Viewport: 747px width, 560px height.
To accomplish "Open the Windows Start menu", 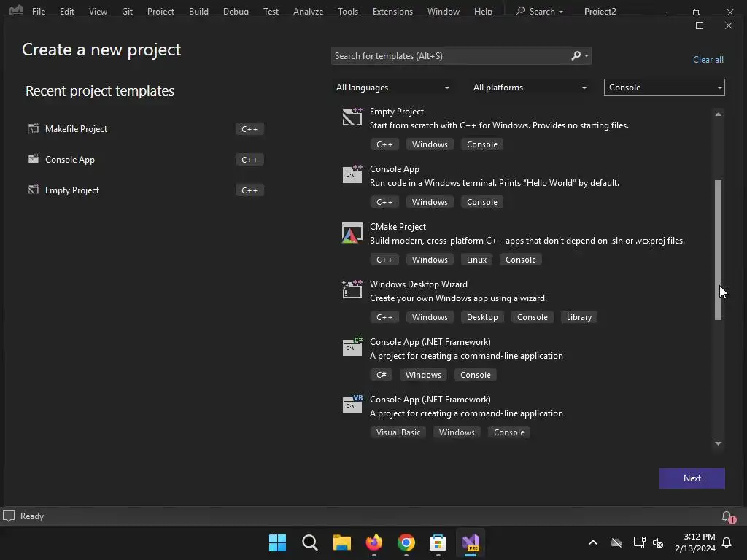I will [x=277, y=542].
